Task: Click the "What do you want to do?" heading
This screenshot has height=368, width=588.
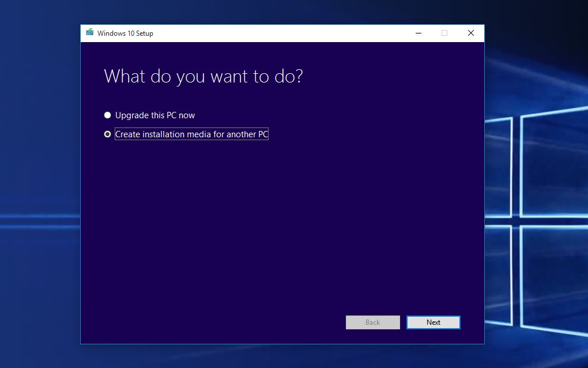Action: 203,76
